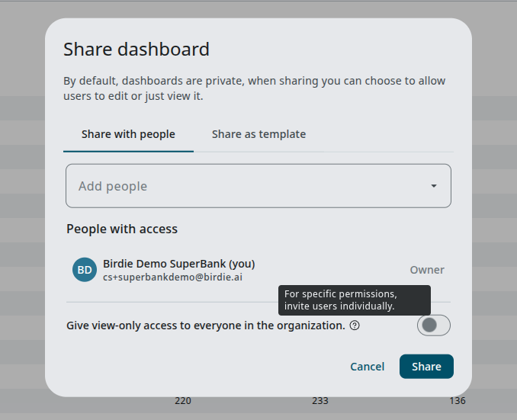
Task: Click the dashboards are private description text
Action: point(254,88)
